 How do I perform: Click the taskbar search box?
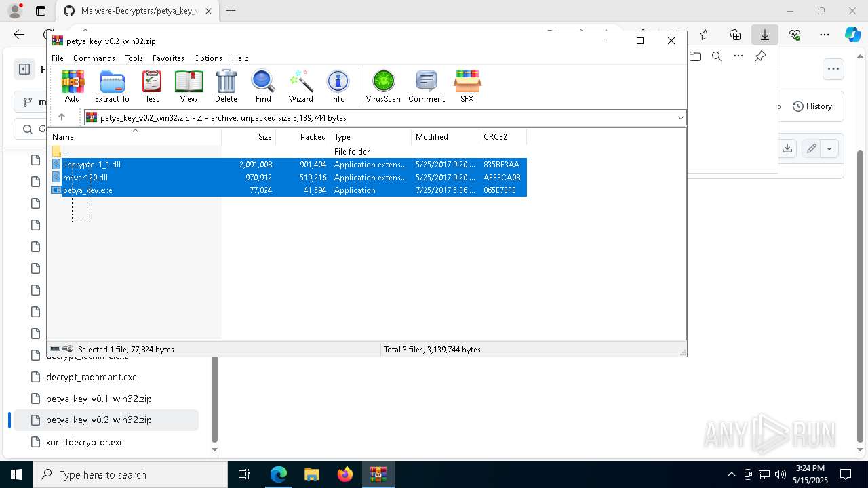point(130,474)
